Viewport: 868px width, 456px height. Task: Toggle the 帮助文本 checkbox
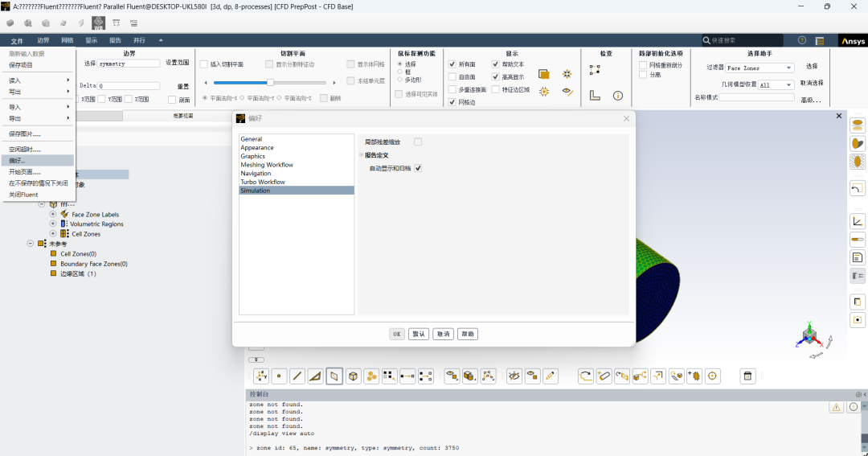tap(495, 64)
